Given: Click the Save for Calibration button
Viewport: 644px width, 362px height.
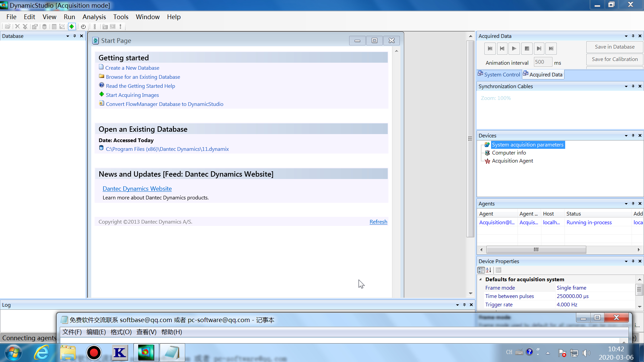Looking at the screenshot, I should pyautogui.click(x=614, y=59).
